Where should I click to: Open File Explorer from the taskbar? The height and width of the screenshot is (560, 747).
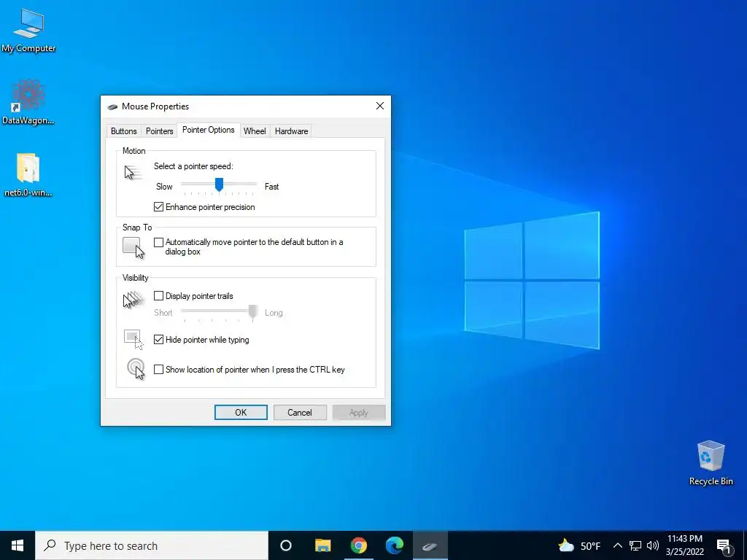[x=322, y=545]
